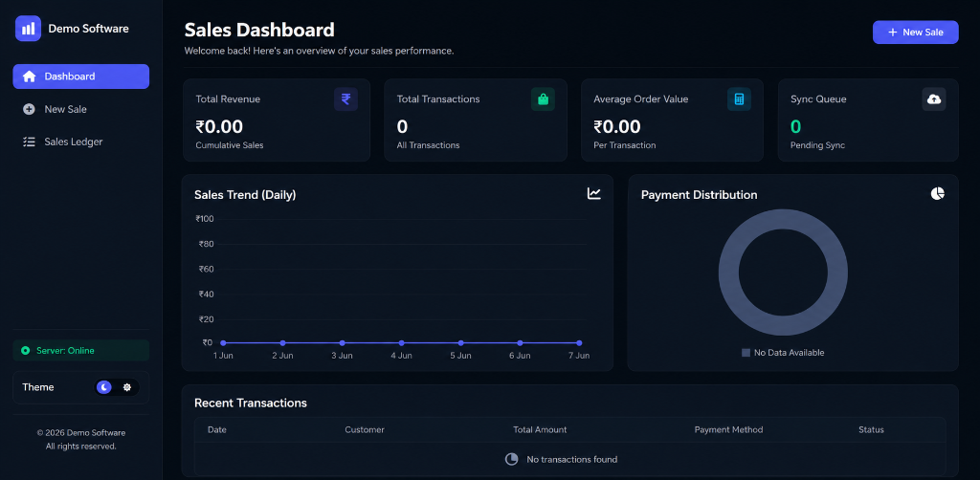
Task: Click the 1 Jun data point
Action: pos(223,342)
